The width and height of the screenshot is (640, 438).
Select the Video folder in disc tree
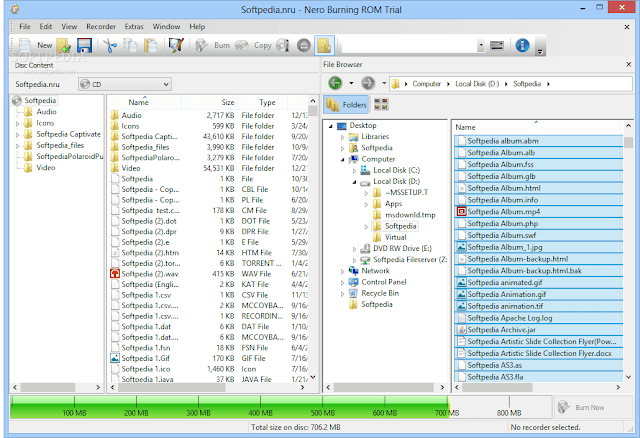(45, 168)
